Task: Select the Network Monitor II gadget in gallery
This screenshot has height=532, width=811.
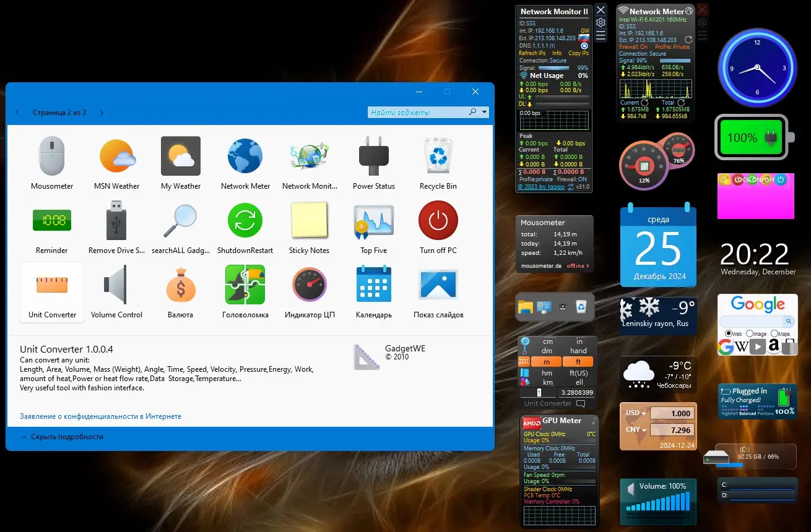Action: point(310,156)
